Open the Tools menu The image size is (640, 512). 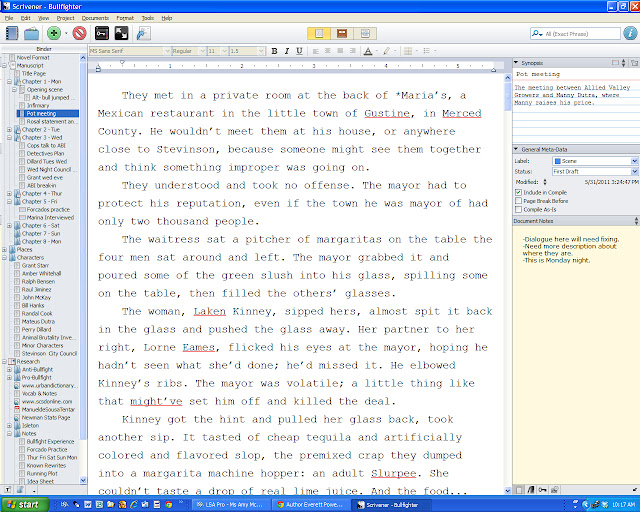point(148,18)
